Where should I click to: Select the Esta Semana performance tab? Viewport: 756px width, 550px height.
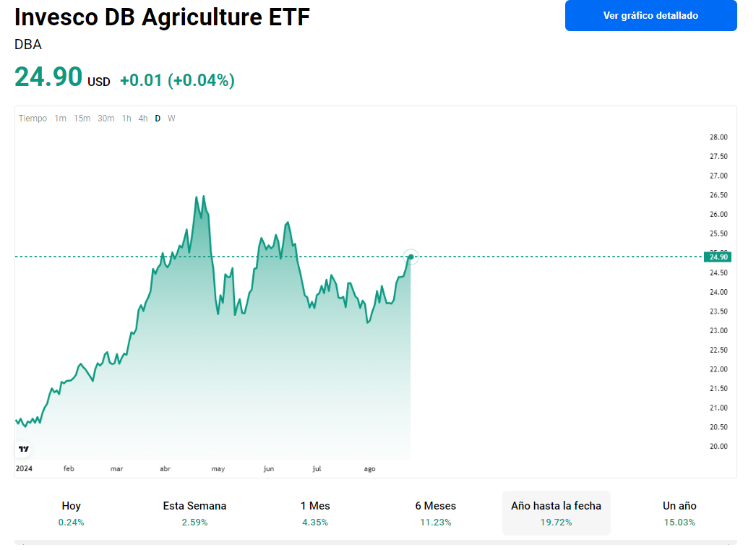194,513
